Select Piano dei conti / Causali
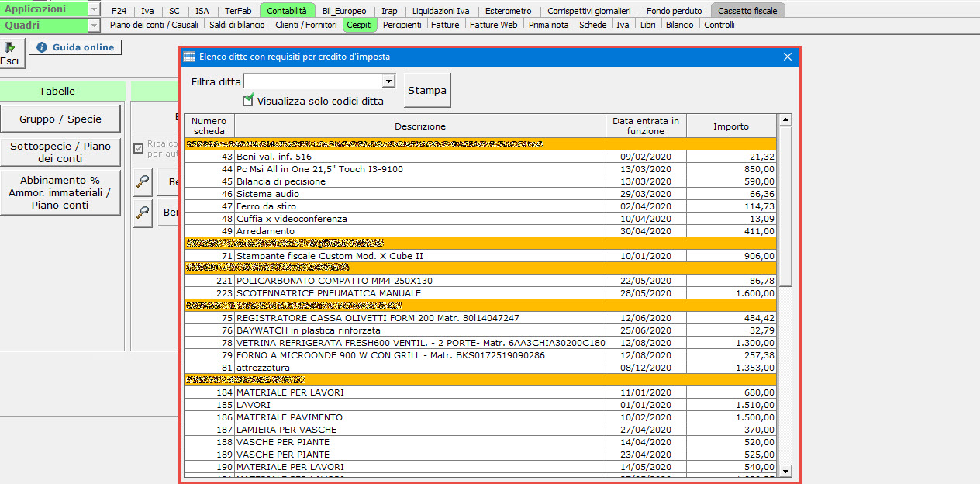980x484 pixels. [x=154, y=25]
